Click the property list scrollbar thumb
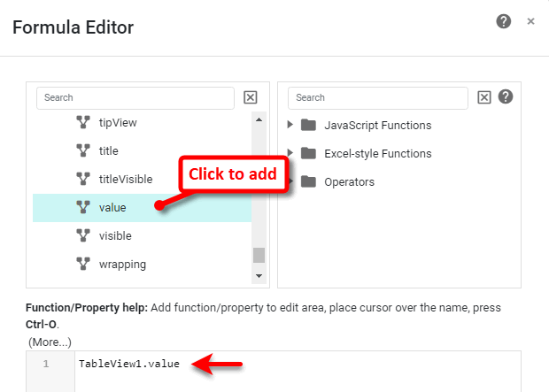This screenshot has width=549, height=392. [259, 255]
